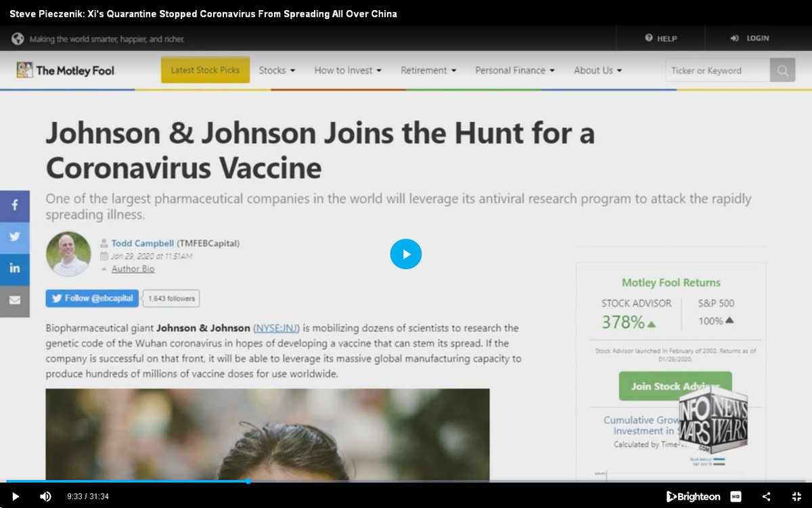Open The Motley Fool logo

(66, 70)
